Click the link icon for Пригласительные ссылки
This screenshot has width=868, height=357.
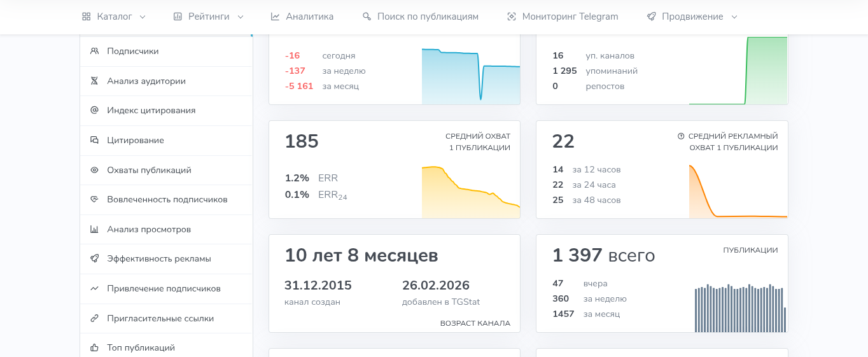(x=94, y=318)
